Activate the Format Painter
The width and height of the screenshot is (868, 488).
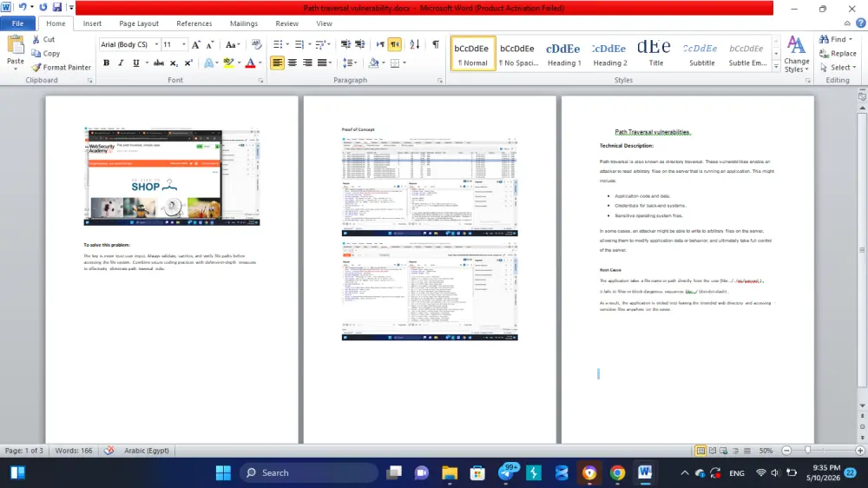tap(62, 67)
